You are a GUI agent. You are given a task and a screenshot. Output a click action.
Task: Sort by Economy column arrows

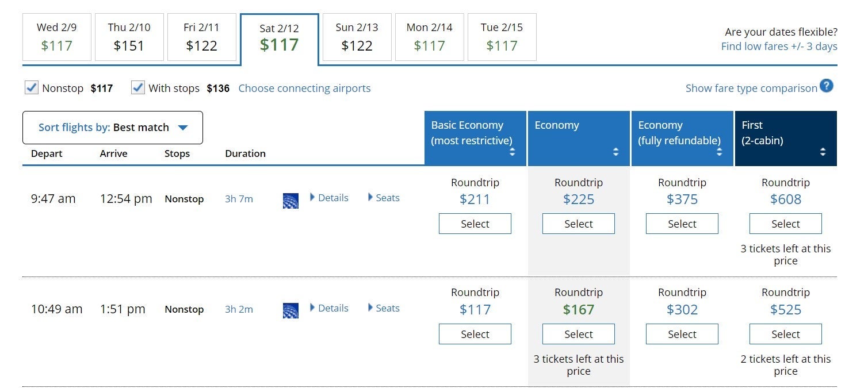pyautogui.click(x=615, y=152)
